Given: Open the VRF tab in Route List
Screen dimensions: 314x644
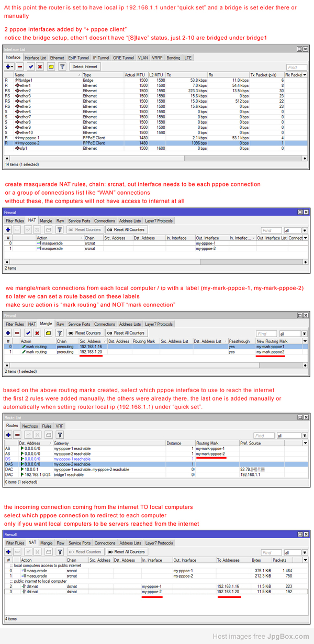Looking at the screenshot, I should (59, 426).
